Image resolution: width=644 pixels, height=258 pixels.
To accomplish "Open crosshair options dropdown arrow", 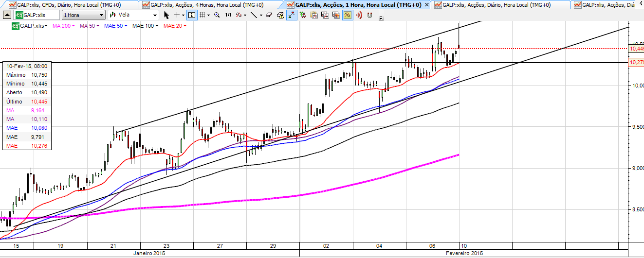I will [183, 15].
